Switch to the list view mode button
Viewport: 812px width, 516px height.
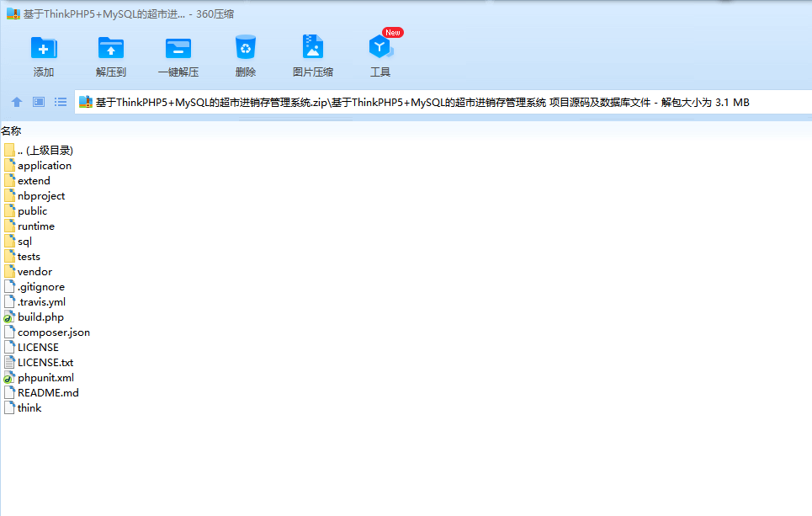(61, 102)
